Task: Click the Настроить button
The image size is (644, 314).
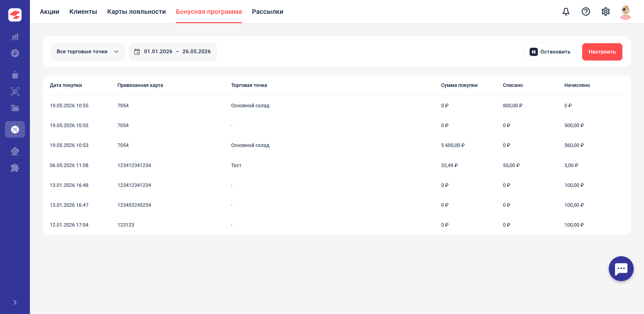Action: click(x=602, y=52)
